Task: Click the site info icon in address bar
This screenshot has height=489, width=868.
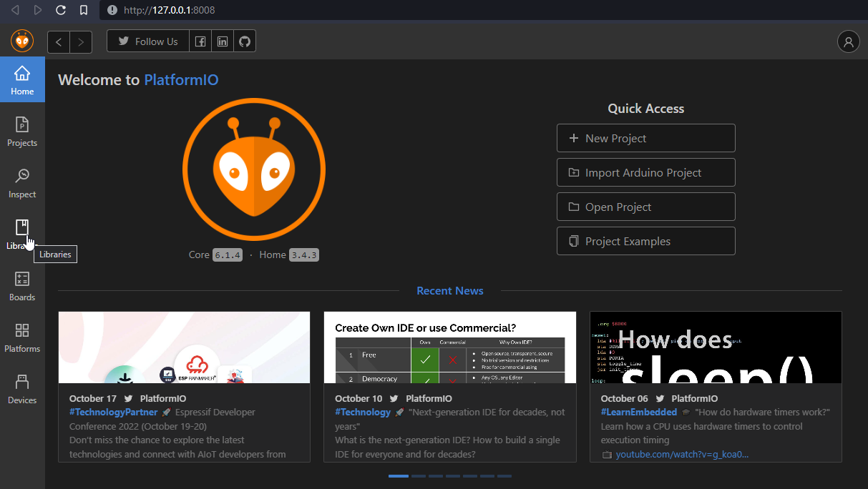Action: pyautogui.click(x=112, y=10)
